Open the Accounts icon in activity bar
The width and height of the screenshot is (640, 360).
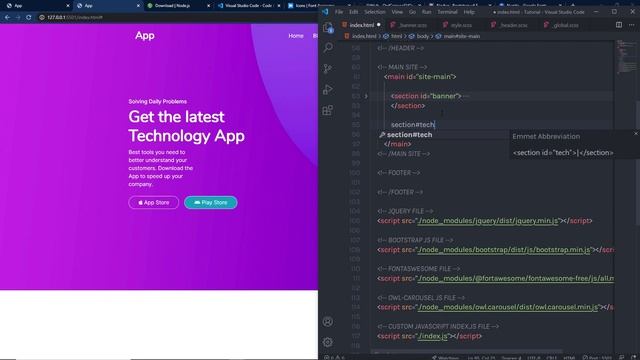328,322
